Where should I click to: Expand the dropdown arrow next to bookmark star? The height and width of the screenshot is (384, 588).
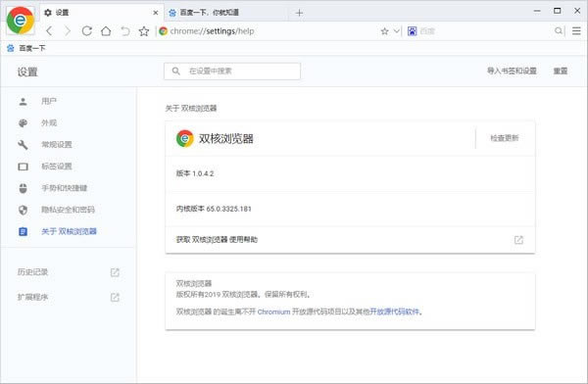(x=396, y=31)
